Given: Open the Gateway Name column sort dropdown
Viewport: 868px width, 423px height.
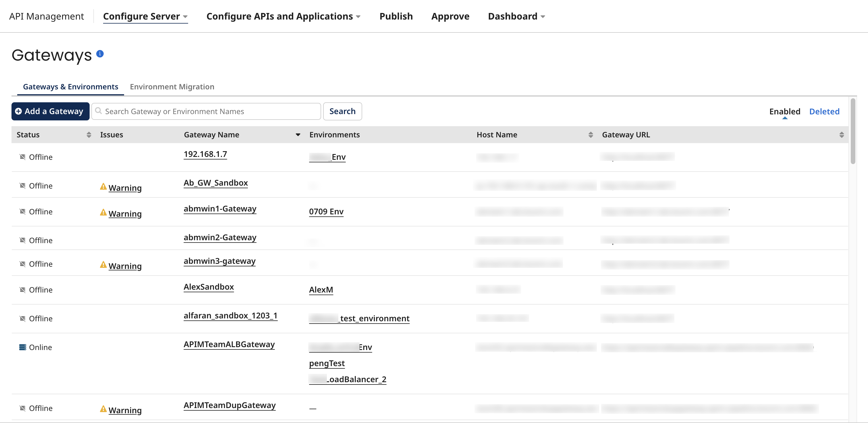Looking at the screenshot, I should click(298, 134).
